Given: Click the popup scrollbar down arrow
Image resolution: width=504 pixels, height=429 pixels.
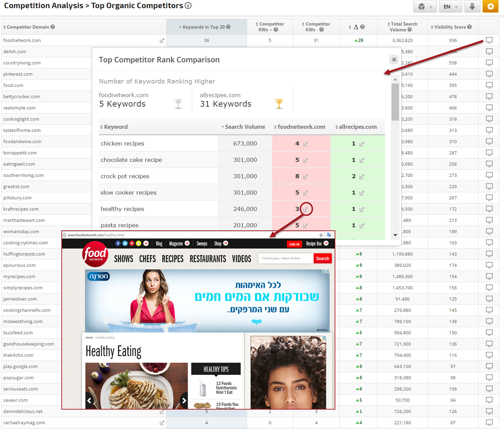Looking at the screenshot, I should pos(395,235).
